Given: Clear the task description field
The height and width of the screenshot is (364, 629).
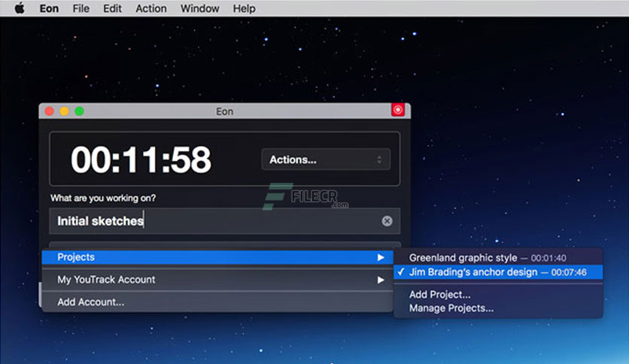Looking at the screenshot, I should pos(387,221).
